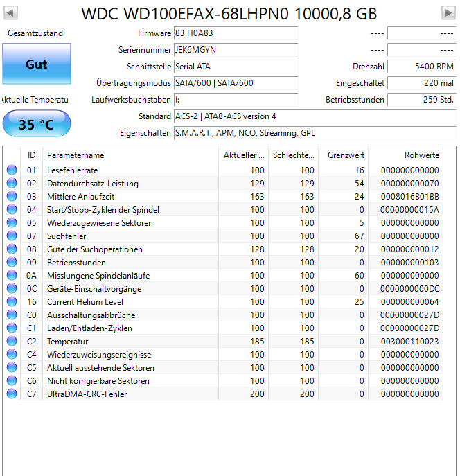The width and height of the screenshot is (460, 476).
Task: Click the Übertragungsmodus field SATA/600
Action: 236,83
